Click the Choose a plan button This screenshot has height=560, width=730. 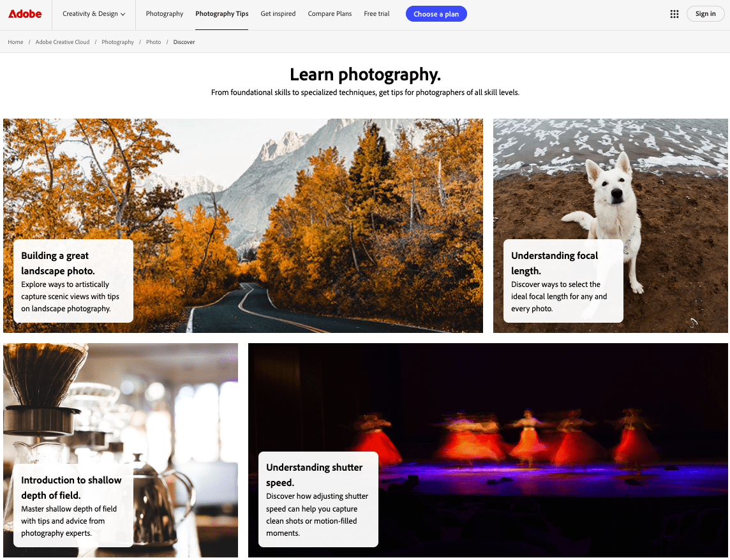click(436, 14)
